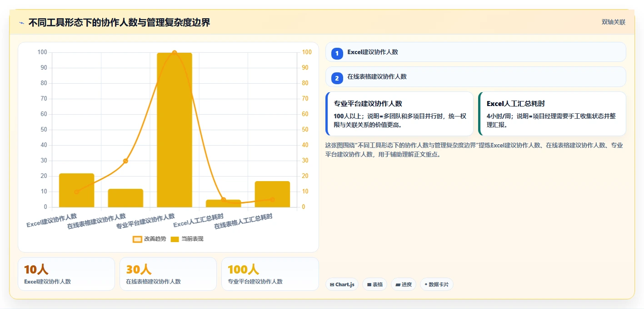The image size is (644, 309).
Task: Click the tallest bar for 专业平台建议协作人数
Action: (x=175, y=130)
